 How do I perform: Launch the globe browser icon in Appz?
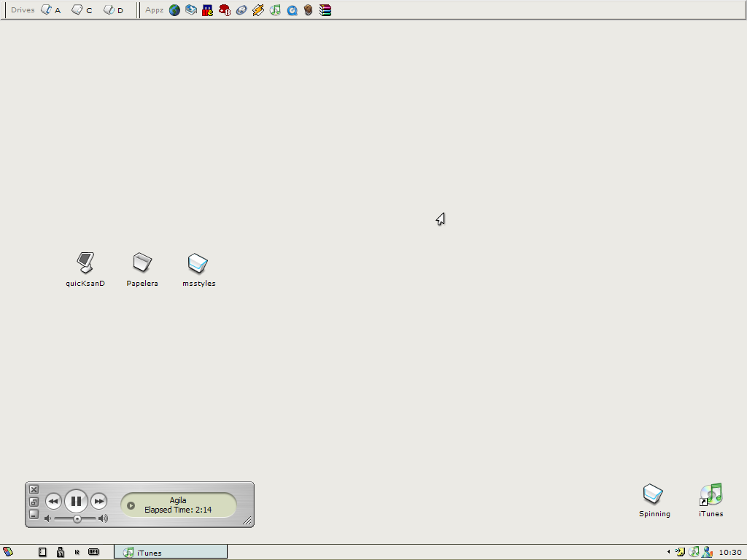(174, 10)
